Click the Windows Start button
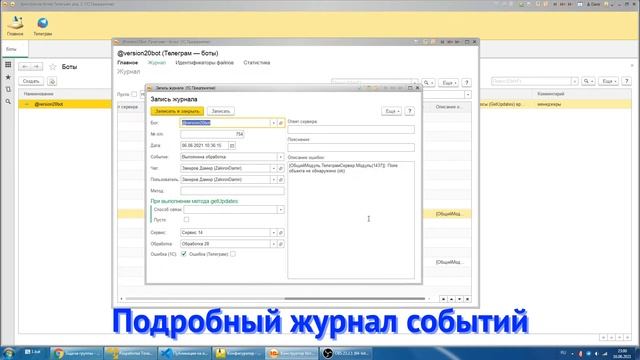Screen dimensions: 640x360 [8, 353]
